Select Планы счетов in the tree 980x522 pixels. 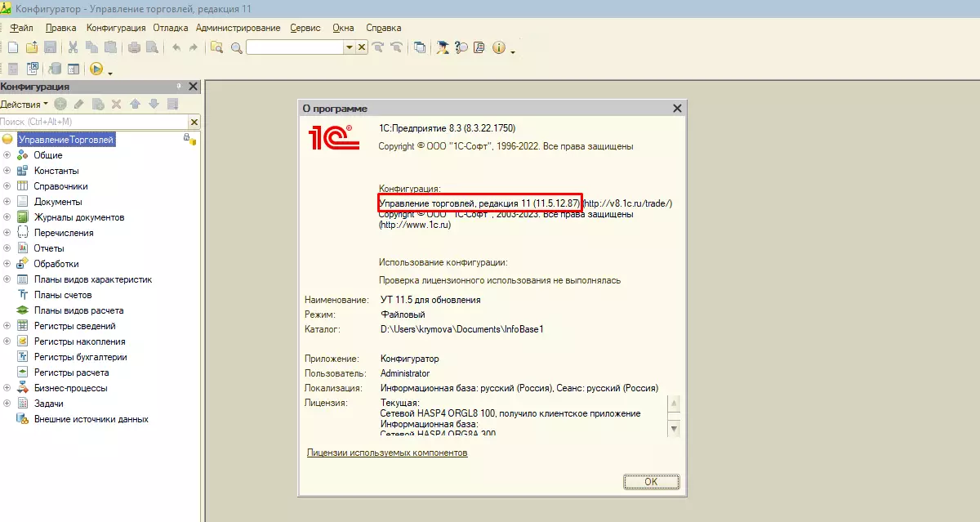63,295
